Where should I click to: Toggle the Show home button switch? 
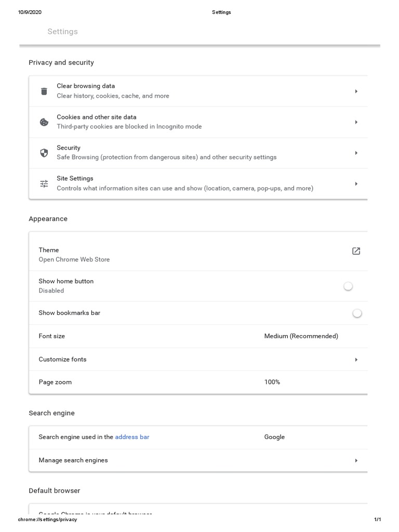click(349, 286)
